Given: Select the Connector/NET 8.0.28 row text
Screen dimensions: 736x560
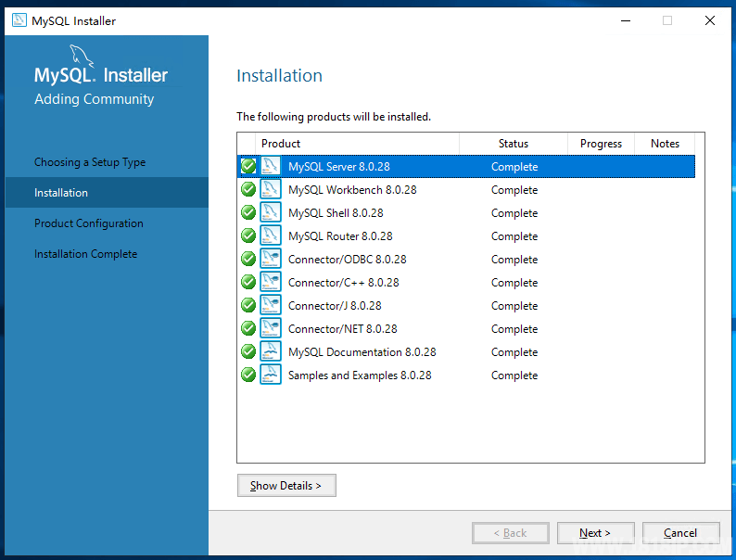Looking at the screenshot, I should tap(343, 328).
